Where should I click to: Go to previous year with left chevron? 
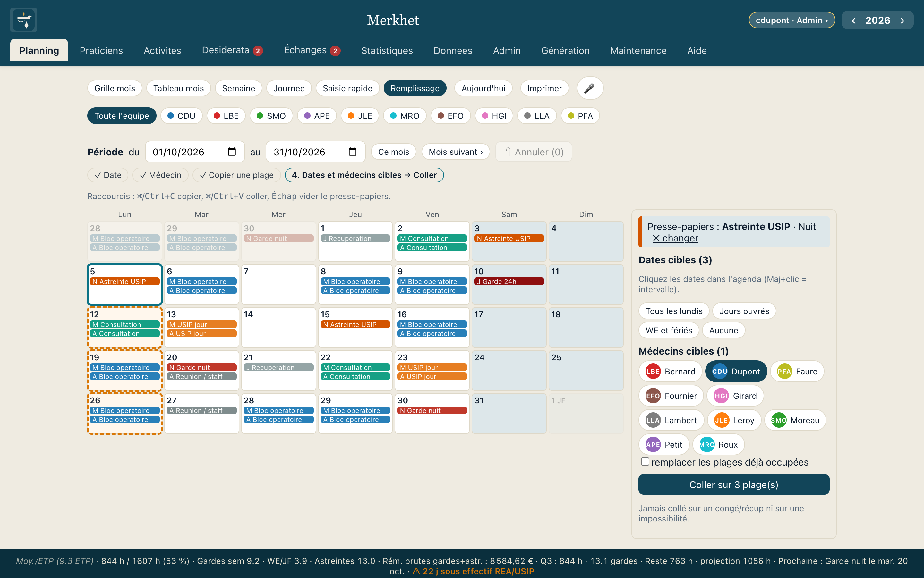click(x=854, y=20)
